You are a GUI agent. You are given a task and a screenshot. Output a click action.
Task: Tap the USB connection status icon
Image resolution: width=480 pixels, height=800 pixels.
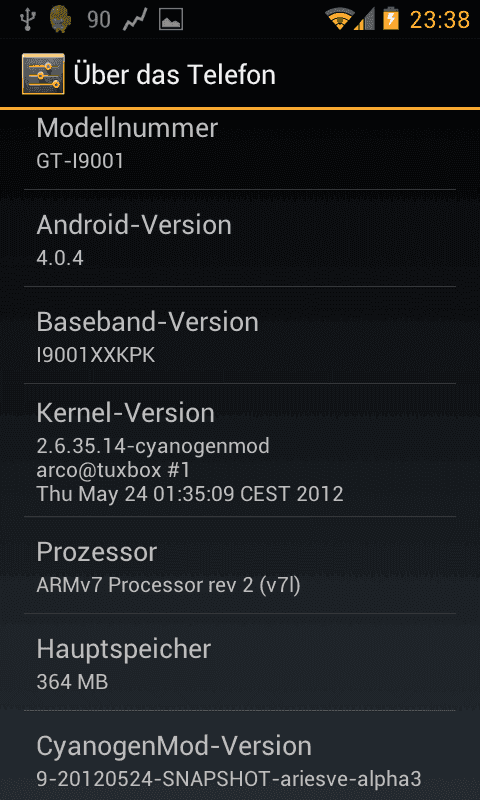[26, 20]
